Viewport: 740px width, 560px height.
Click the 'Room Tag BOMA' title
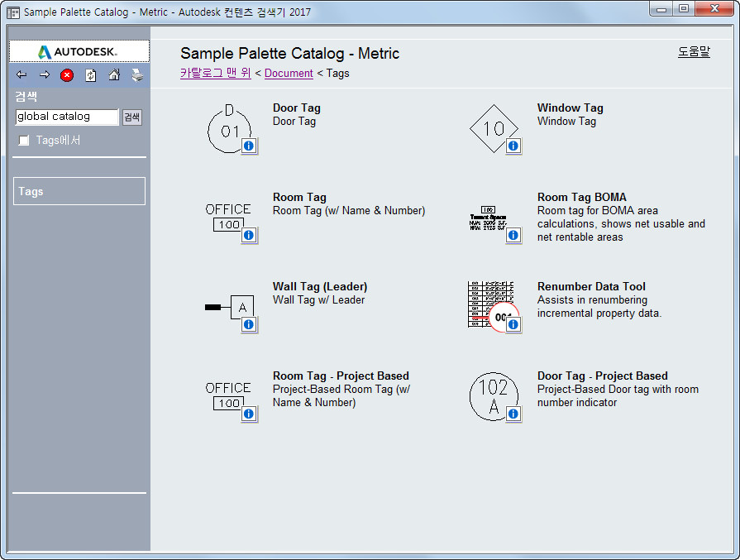point(581,197)
